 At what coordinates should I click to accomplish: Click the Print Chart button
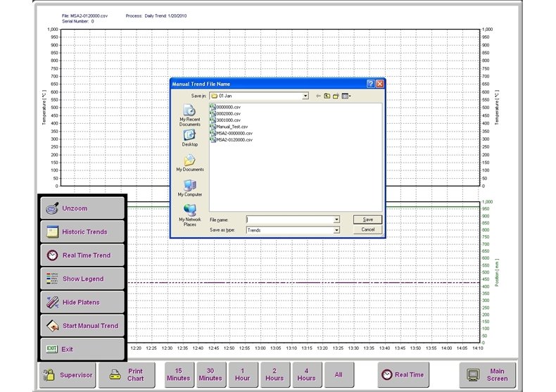tap(127, 375)
